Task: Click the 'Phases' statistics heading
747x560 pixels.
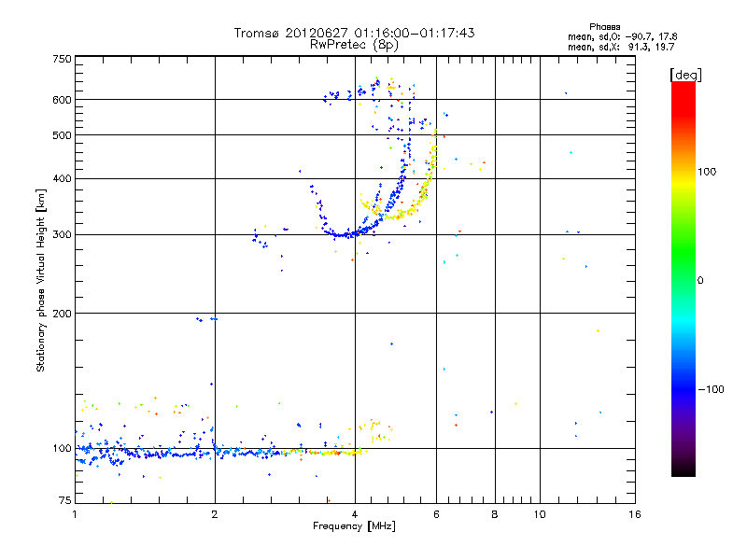Action: pyautogui.click(x=604, y=27)
